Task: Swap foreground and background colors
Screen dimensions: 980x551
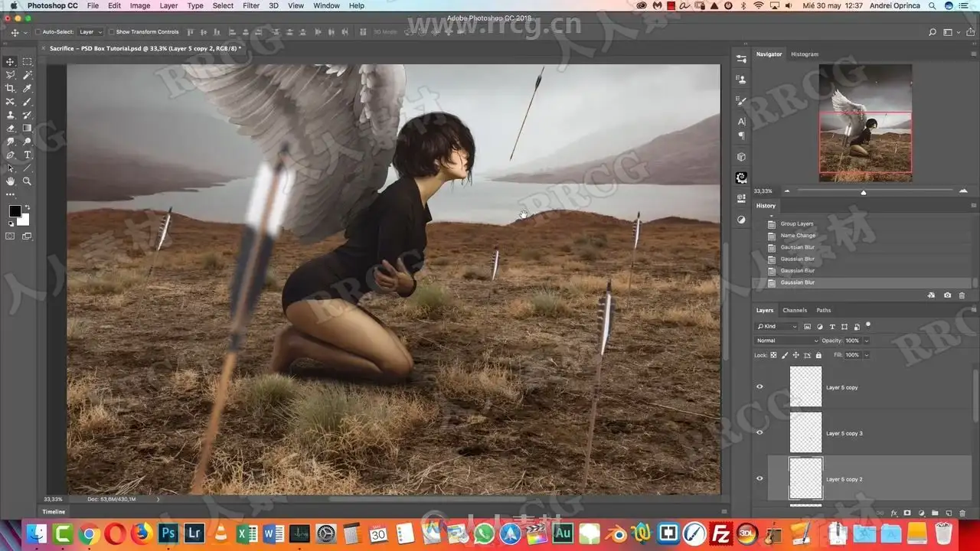Action: [x=28, y=208]
